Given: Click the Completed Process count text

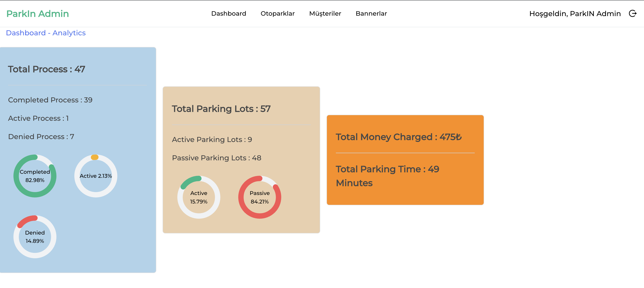Looking at the screenshot, I should coord(50,100).
